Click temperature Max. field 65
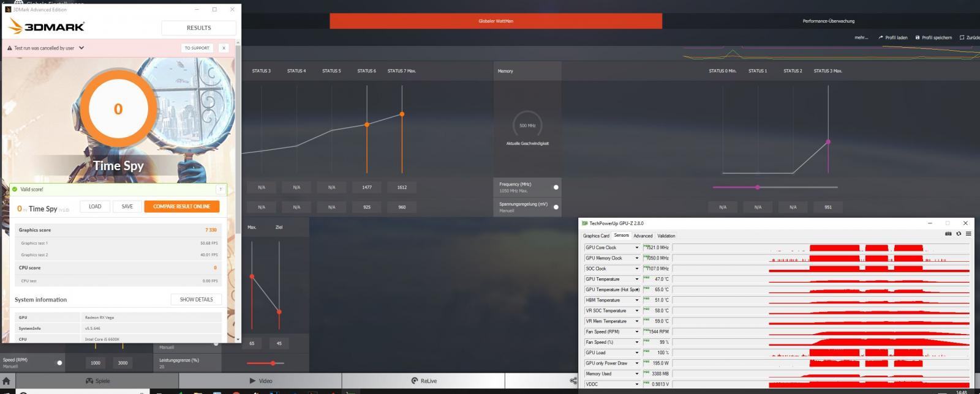 click(x=252, y=343)
